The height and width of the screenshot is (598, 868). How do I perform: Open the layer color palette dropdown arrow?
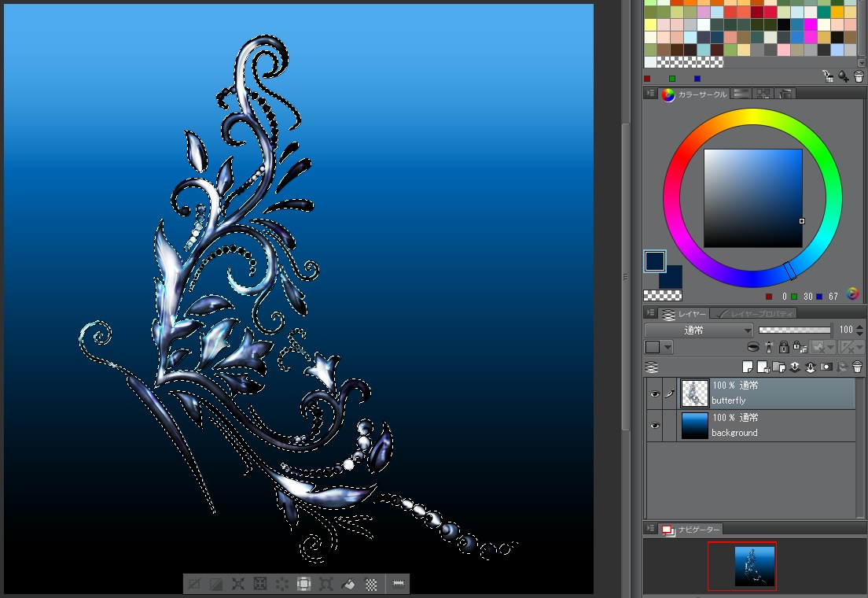point(668,347)
